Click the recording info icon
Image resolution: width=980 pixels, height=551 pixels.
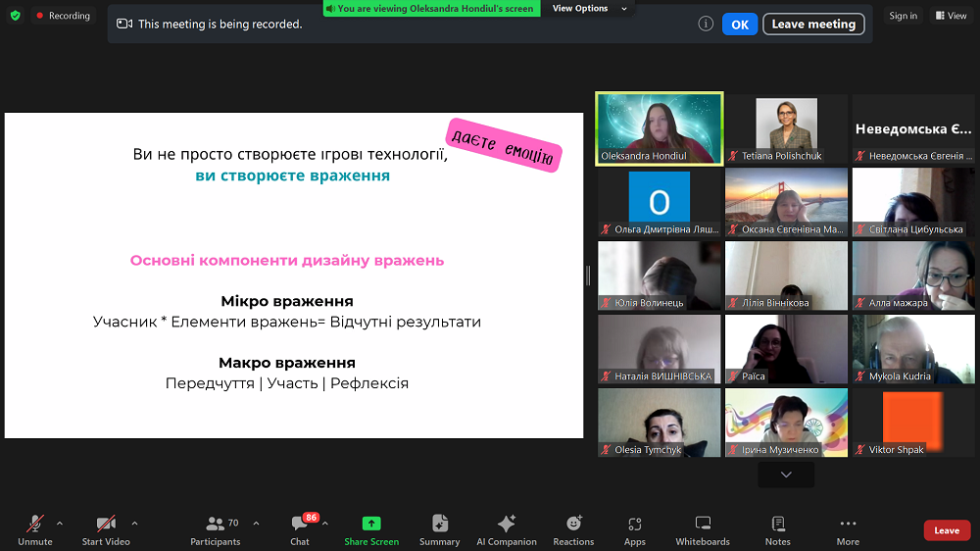(706, 24)
